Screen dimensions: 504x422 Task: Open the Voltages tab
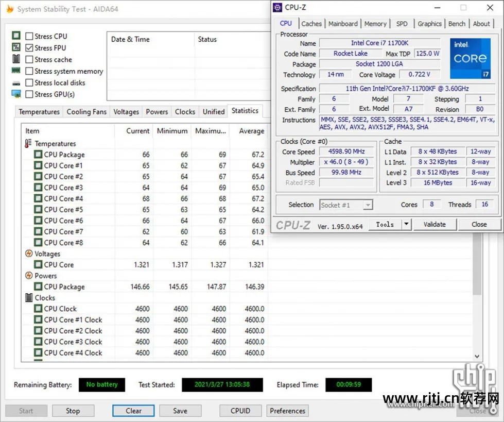click(x=126, y=112)
